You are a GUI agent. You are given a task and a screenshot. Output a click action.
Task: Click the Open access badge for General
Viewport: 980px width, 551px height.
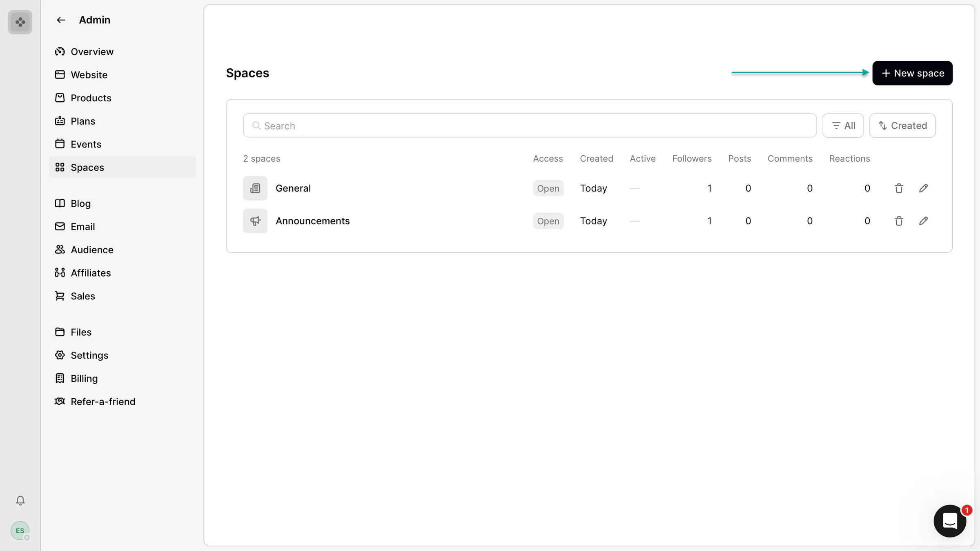(548, 188)
